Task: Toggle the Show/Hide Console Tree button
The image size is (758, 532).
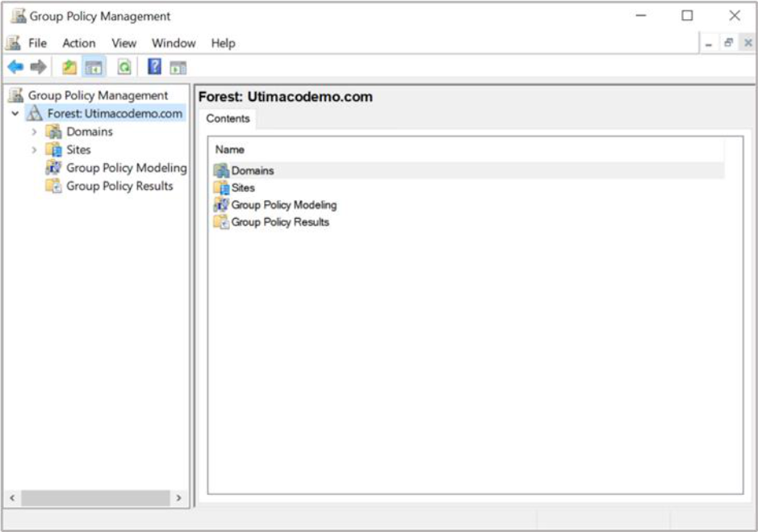Action: (94, 67)
